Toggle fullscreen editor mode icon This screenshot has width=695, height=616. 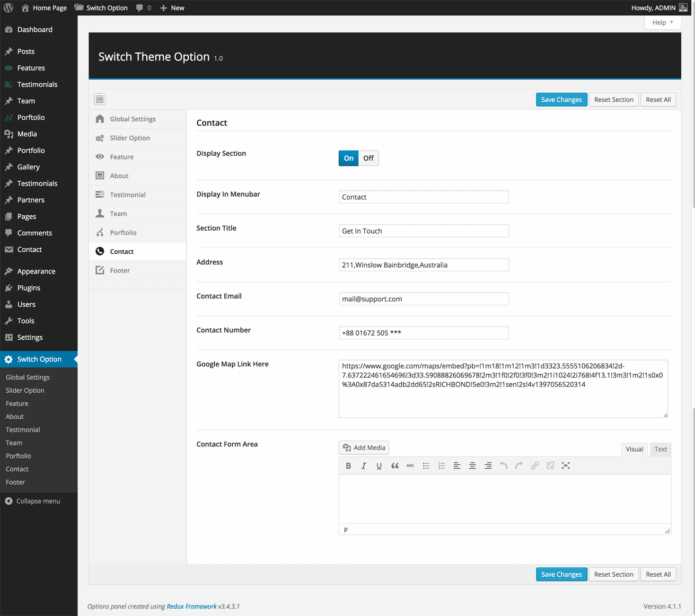tap(566, 465)
